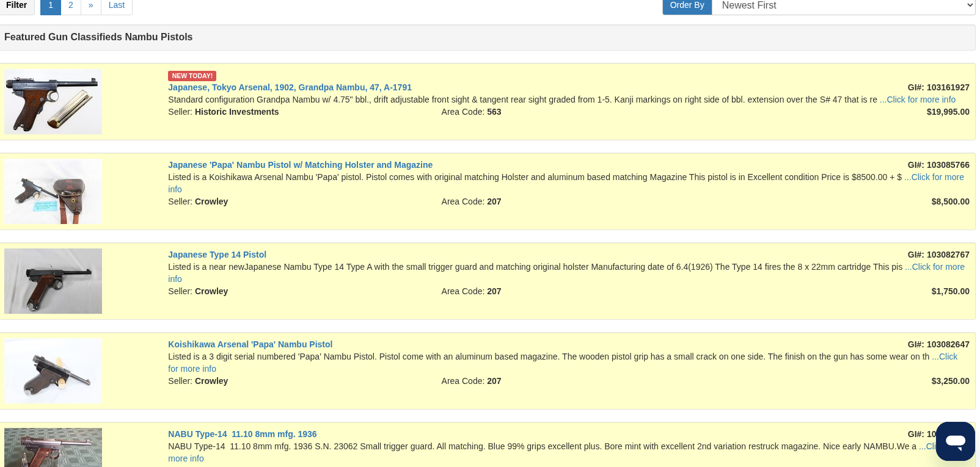The height and width of the screenshot is (467, 980).
Task: Click more info link on NABU Type-14 listing
Action: coord(186,458)
